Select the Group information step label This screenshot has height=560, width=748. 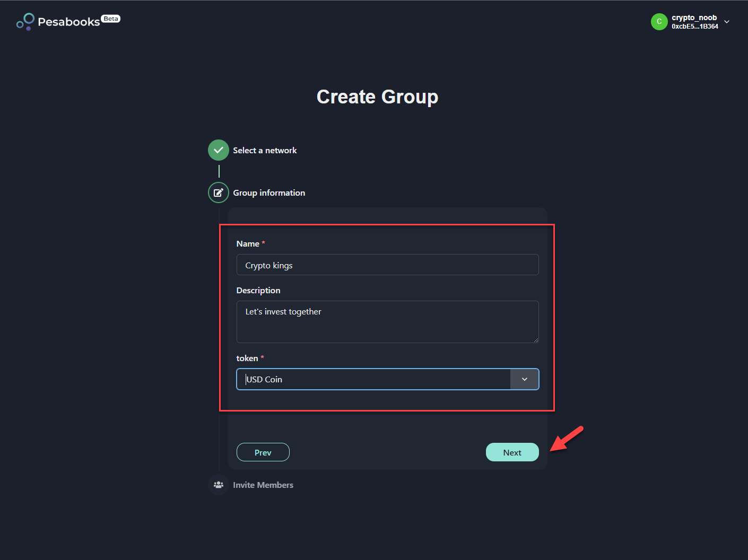click(x=269, y=192)
